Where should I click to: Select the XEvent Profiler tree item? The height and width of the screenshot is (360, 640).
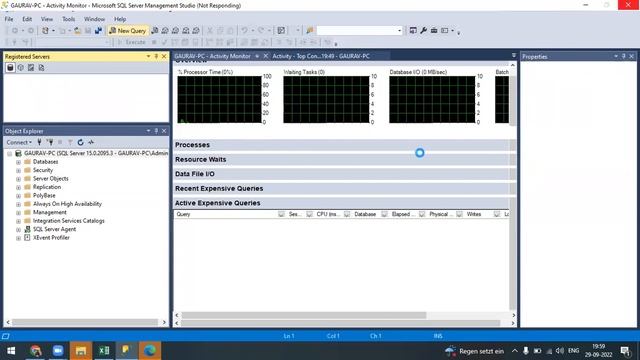tap(51, 238)
